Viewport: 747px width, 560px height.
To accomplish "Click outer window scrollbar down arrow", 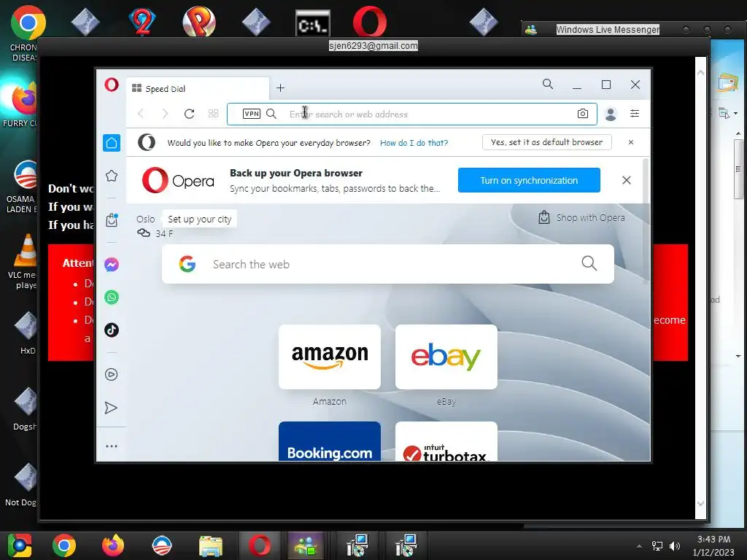I will [700, 503].
